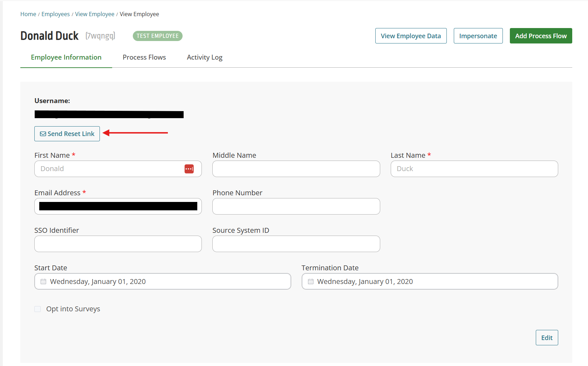
Task: Click the Username label
Action: point(52,101)
